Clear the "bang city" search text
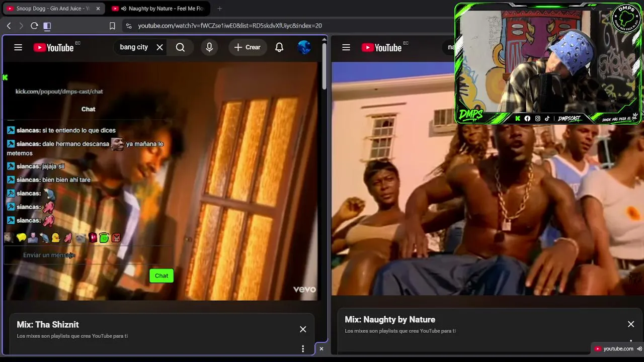 click(x=159, y=47)
